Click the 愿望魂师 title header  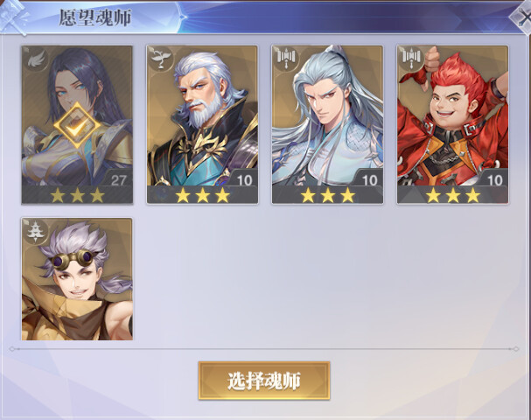coord(95,17)
